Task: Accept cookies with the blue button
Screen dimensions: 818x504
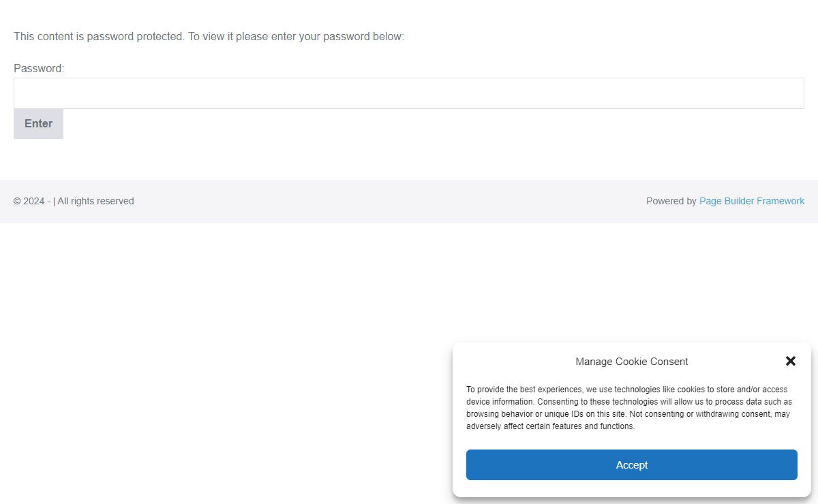Action: click(x=631, y=464)
